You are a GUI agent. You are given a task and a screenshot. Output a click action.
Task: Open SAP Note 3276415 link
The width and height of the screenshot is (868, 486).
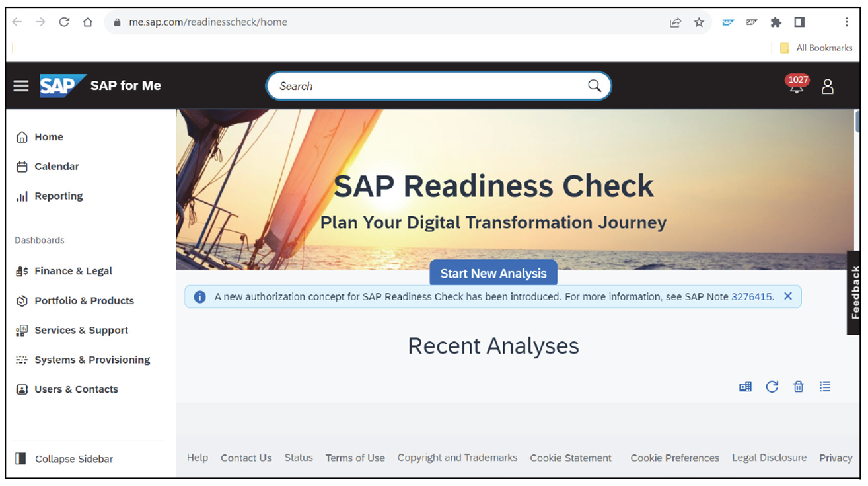(x=750, y=296)
